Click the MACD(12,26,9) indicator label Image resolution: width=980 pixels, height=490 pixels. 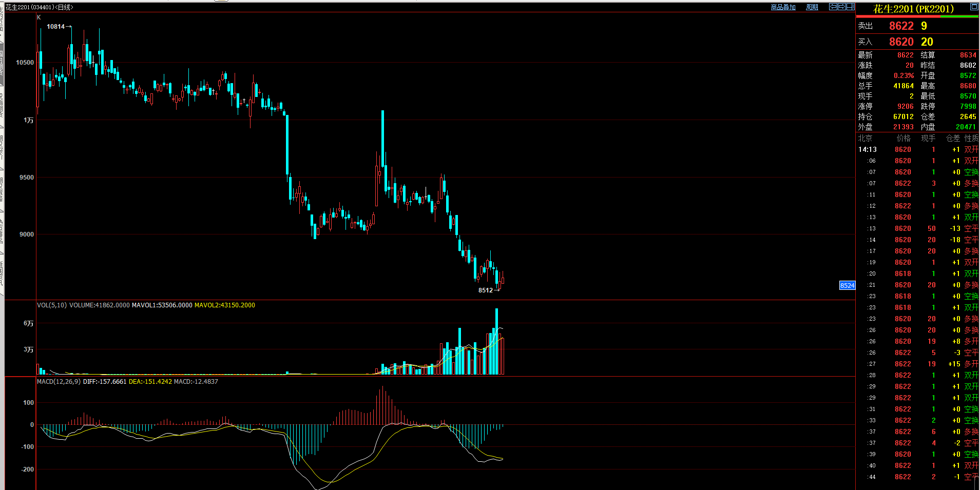click(x=59, y=381)
